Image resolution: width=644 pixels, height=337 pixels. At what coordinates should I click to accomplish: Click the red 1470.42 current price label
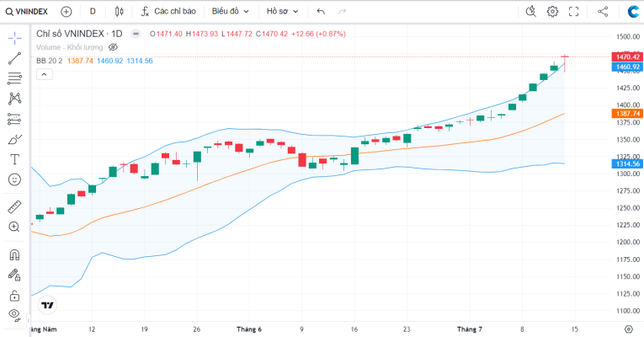(x=627, y=56)
